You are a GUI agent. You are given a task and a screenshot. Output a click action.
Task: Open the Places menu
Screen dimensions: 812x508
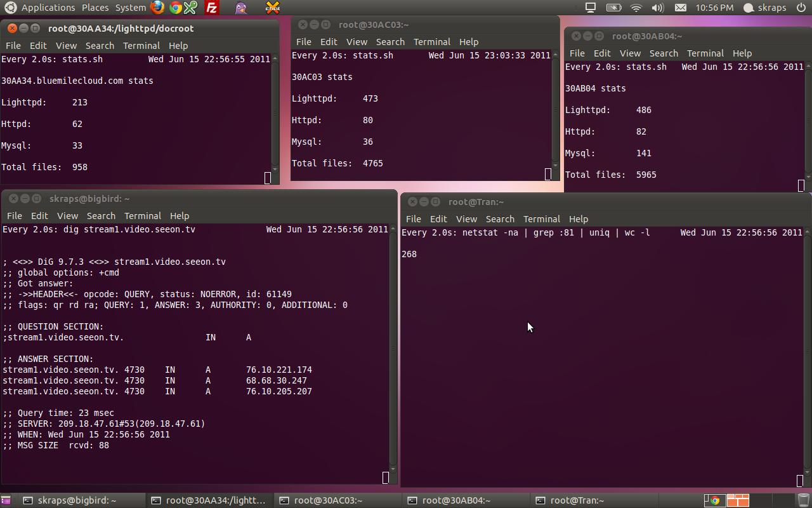click(95, 8)
